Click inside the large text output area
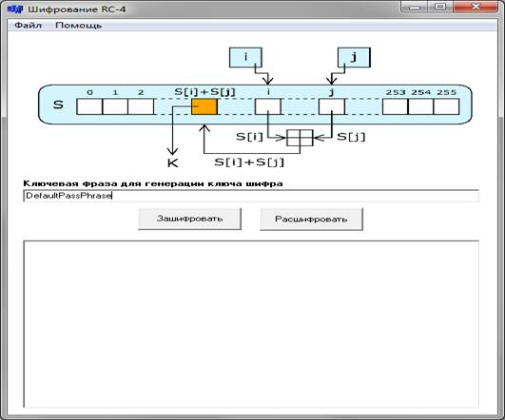 pyautogui.click(x=251, y=324)
